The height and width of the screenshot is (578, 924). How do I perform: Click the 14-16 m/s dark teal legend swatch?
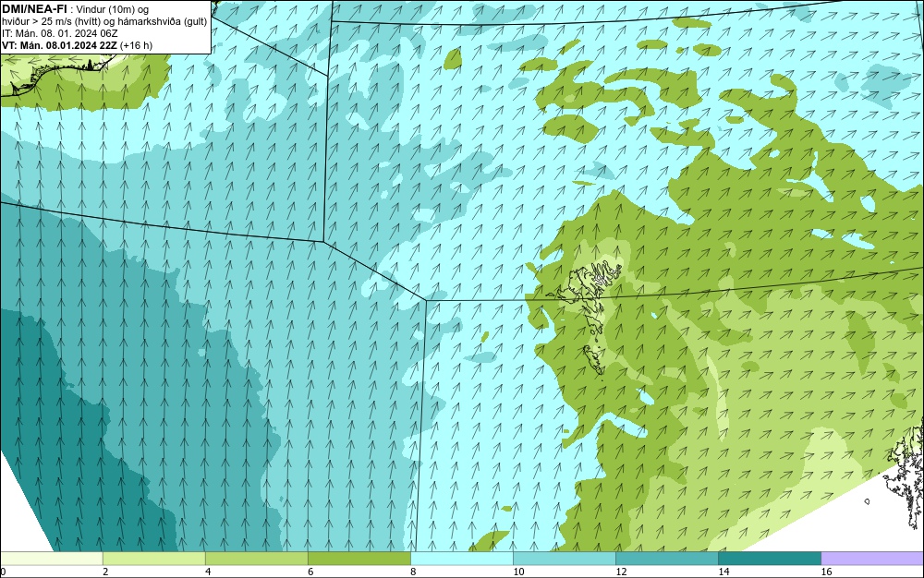pyautogui.click(x=769, y=558)
